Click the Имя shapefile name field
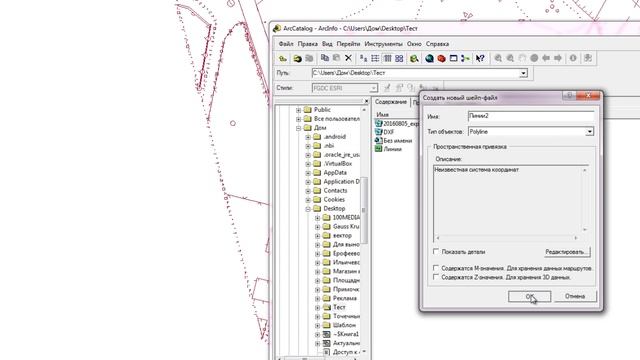This screenshot has height=360, width=640. pos(531,116)
